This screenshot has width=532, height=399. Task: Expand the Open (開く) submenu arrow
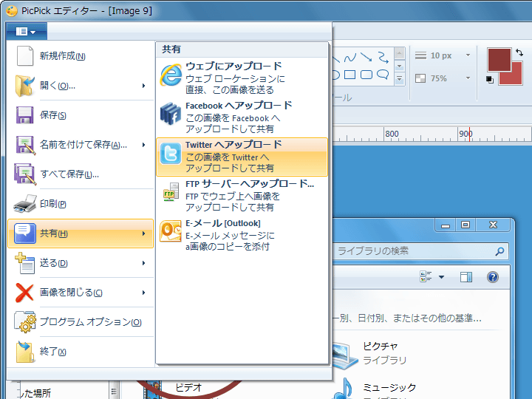(144, 86)
